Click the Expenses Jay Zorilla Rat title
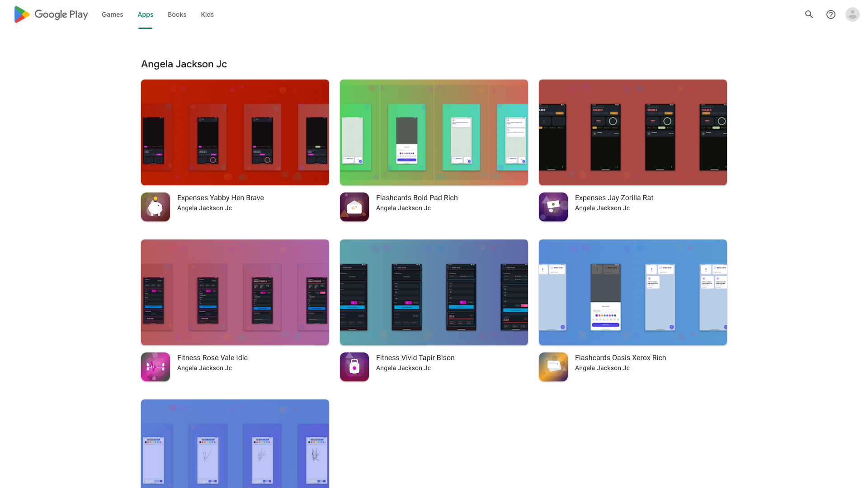 614,198
